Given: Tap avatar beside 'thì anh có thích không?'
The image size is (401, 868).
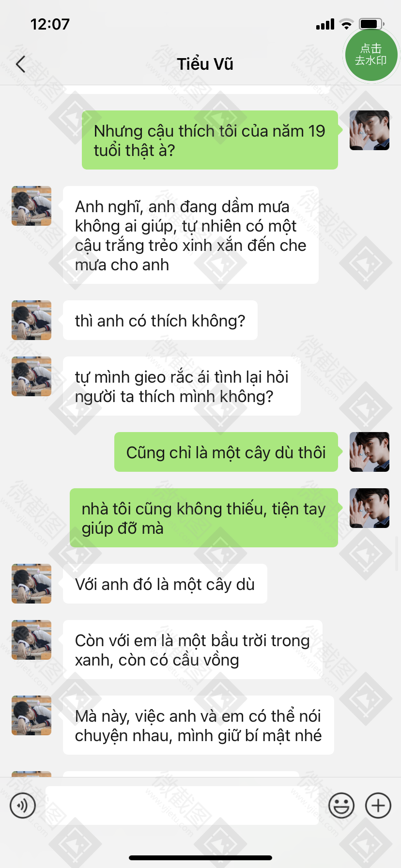Looking at the screenshot, I should pyautogui.click(x=31, y=320).
